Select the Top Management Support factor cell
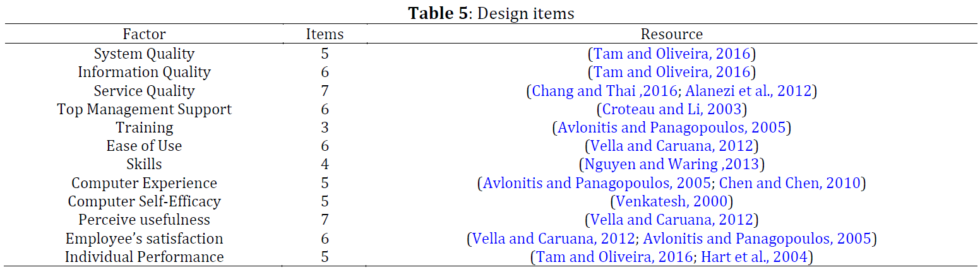Image resolution: width=980 pixels, height=272 pixels. [144, 109]
